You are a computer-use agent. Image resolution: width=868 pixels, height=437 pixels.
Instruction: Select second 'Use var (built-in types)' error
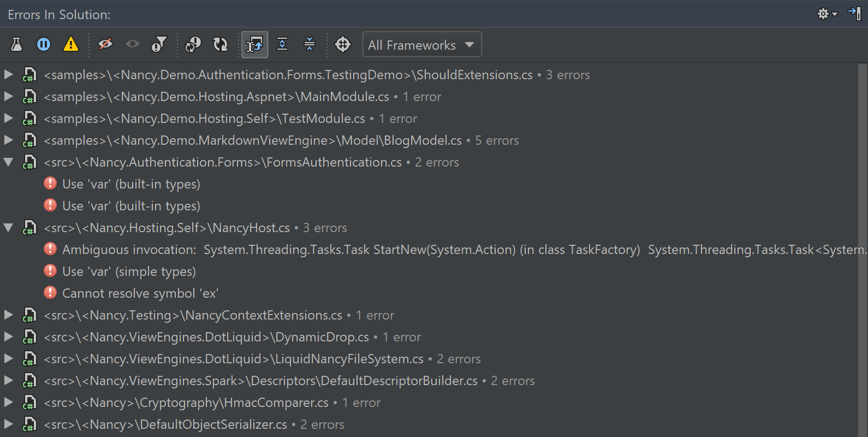pyautogui.click(x=429, y=206)
